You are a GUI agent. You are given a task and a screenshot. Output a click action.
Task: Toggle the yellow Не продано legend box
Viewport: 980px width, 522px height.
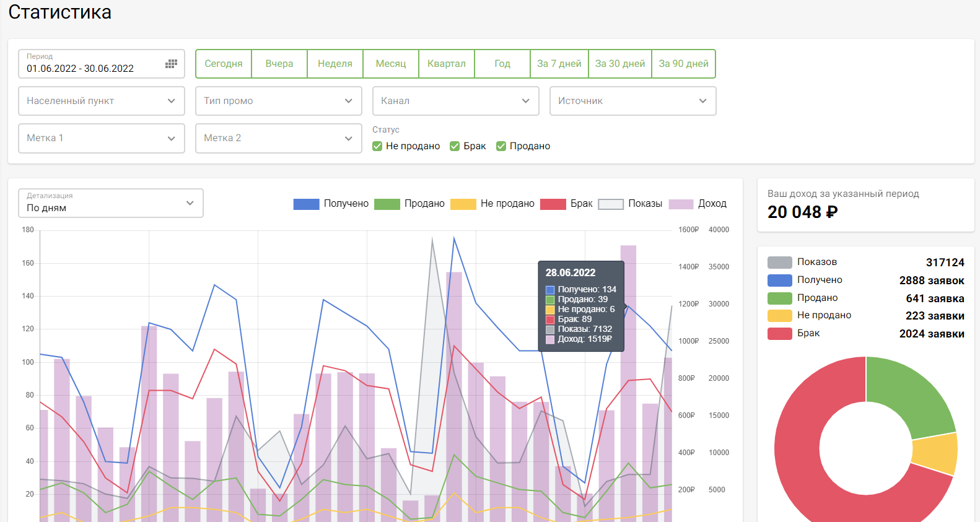tap(463, 204)
